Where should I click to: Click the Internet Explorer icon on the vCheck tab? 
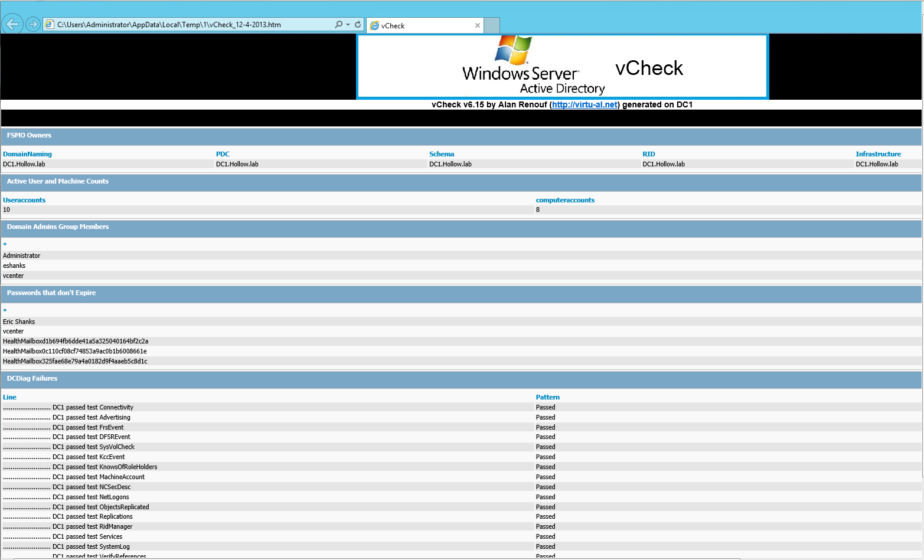374,25
